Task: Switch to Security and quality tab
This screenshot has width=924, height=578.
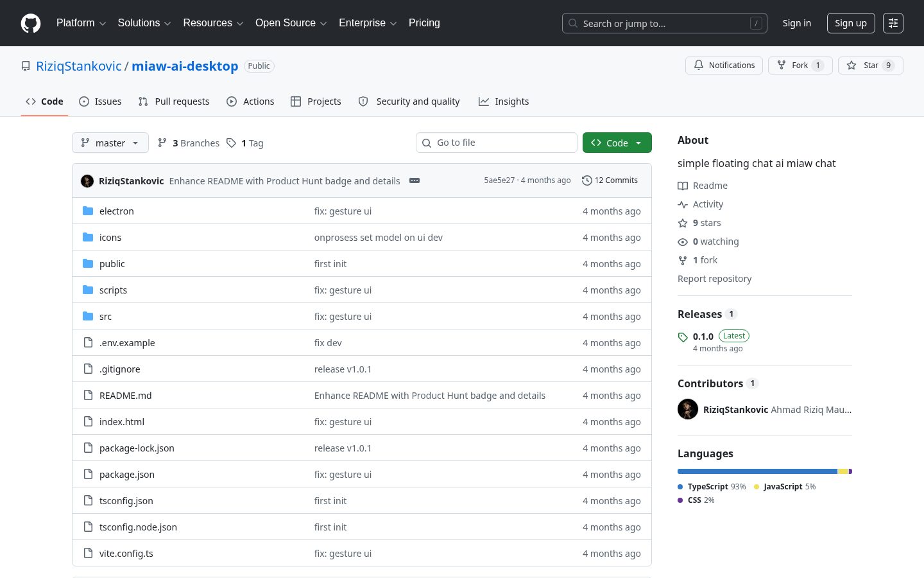Action: [x=409, y=101]
